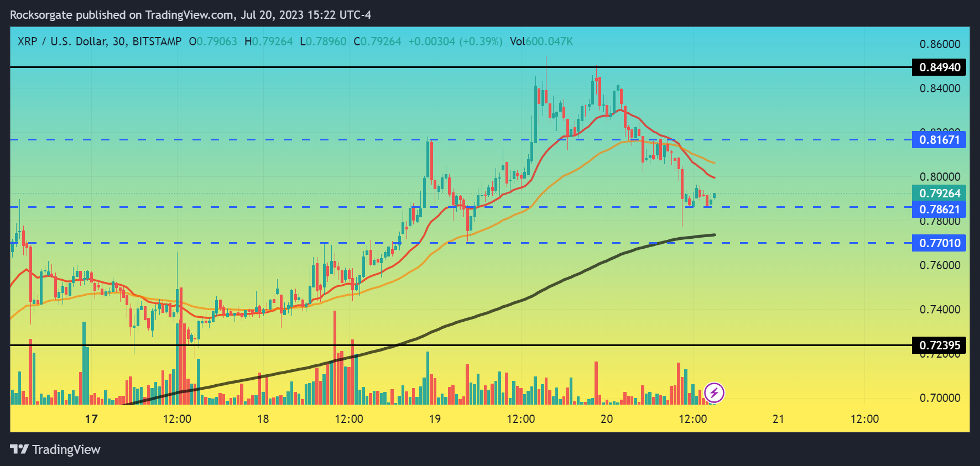The height and width of the screenshot is (466, 980).
Task: Select the 0.84940 black price label
Action: click(x=939, y=67)
